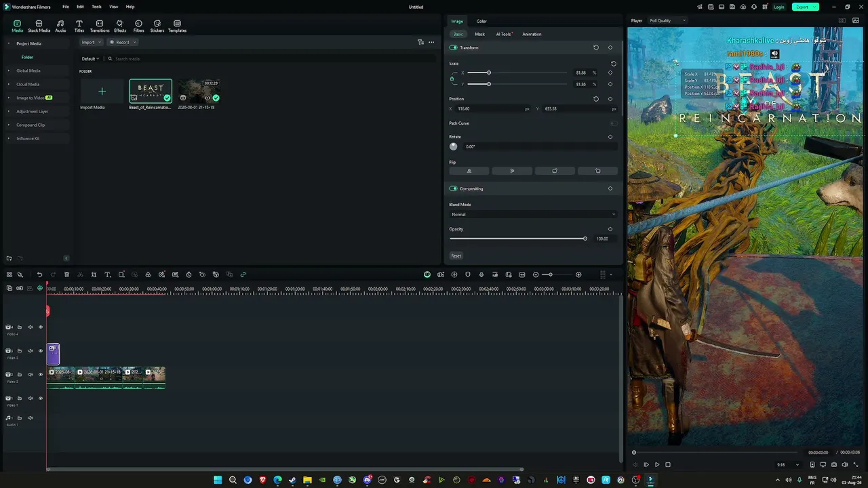Click the filter icon in media panel
The height and width of the screenshot is (488, 868).
tap(420, 42)
